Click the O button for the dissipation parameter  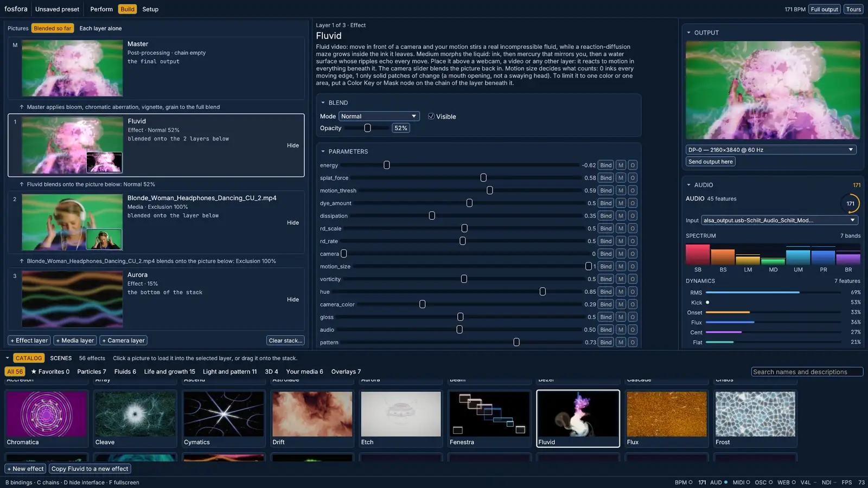[x=633, y=216]
